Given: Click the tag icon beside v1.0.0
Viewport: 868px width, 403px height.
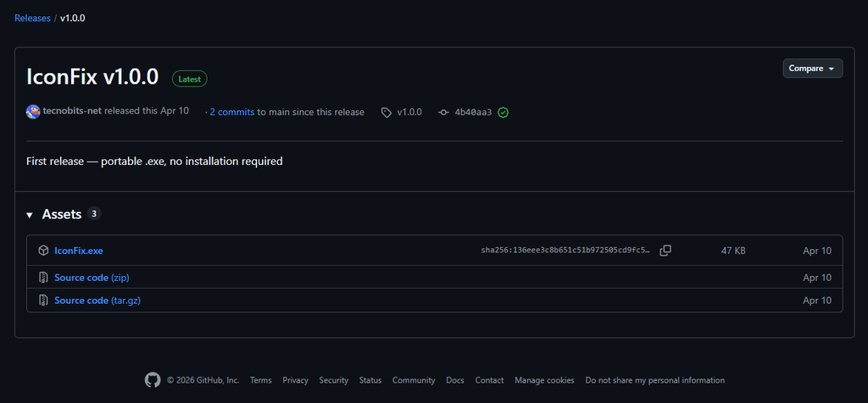Looking at the screenshot, I should coord(387,113).
